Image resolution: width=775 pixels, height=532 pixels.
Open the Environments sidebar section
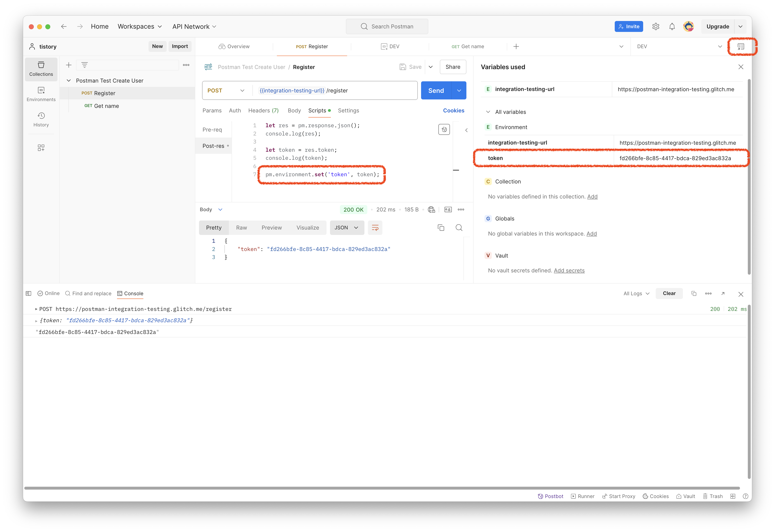point(41,94)
